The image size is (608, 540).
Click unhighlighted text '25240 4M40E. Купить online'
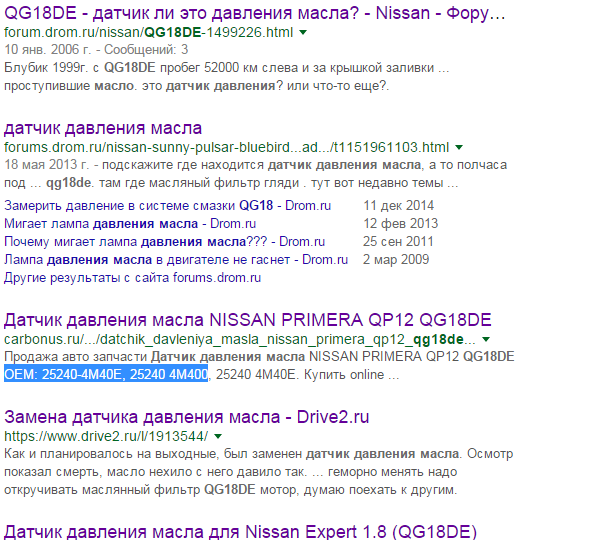[307, 374]
